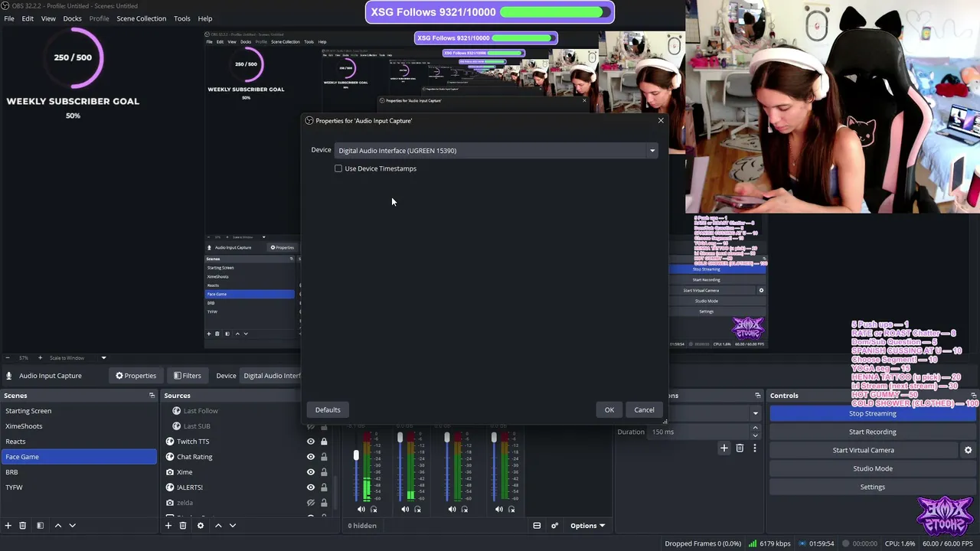
Task: Select the XimeShoots scene
Action: click(x=79, y=426)
